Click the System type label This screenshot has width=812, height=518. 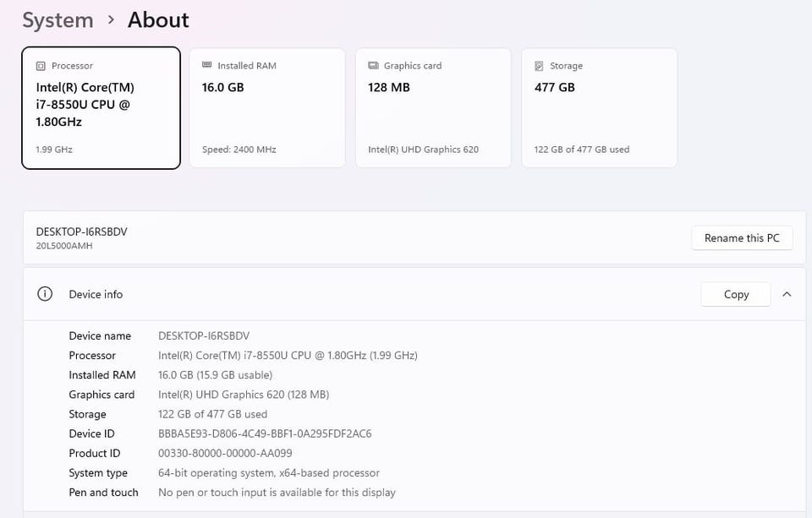pos(98,473)
